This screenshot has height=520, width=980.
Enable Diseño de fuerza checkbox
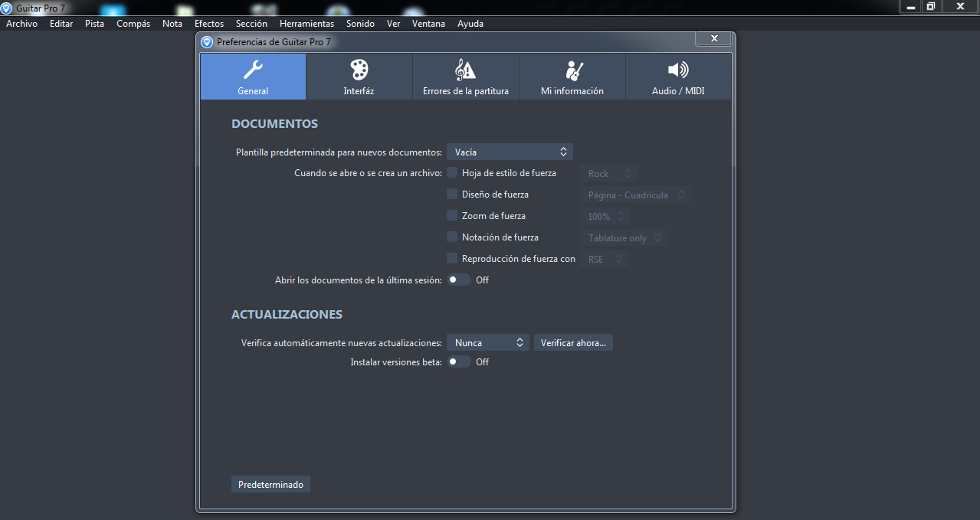[452, 194]
